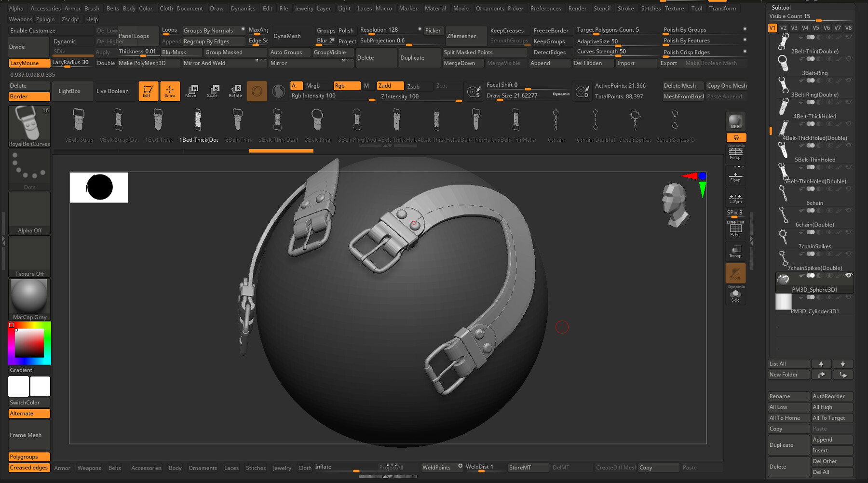Toggle the Gizmo 3D icon
This screenshot has width=868, height=483.
point(257,91)
